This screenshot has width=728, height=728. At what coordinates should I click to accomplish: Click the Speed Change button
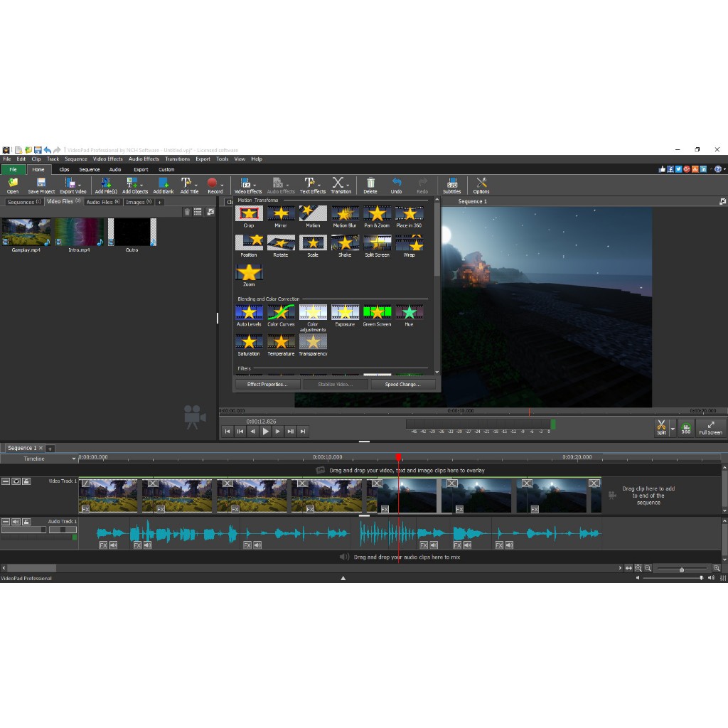click(x=402, y=384)
